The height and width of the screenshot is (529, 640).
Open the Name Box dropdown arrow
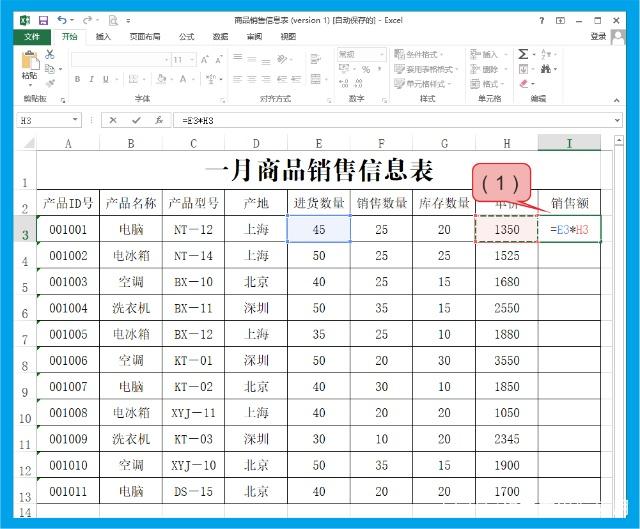pos(75,120)
